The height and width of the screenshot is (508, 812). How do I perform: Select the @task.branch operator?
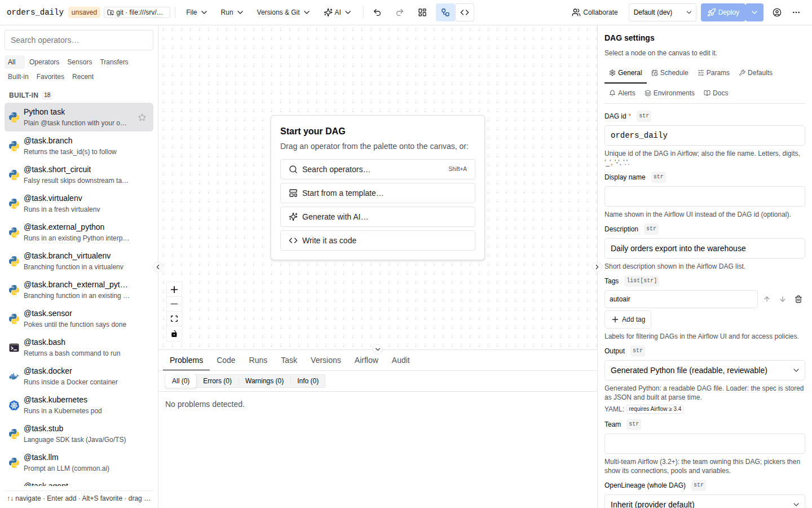[x=79, y=146]
